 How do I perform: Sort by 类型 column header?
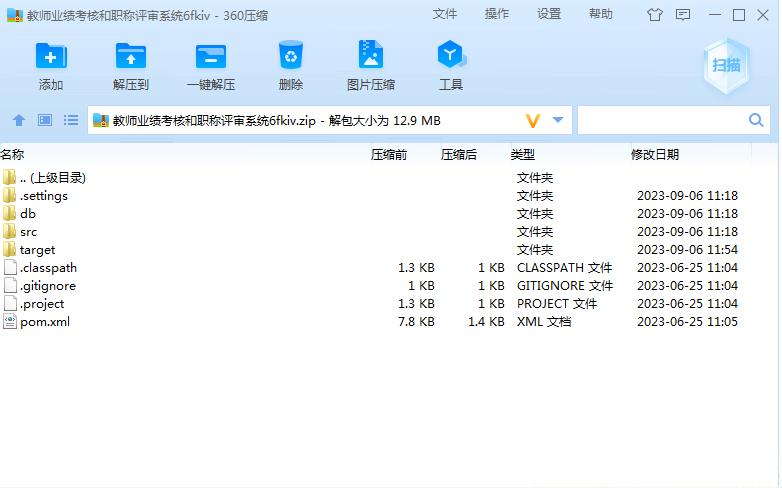(523, 155)
